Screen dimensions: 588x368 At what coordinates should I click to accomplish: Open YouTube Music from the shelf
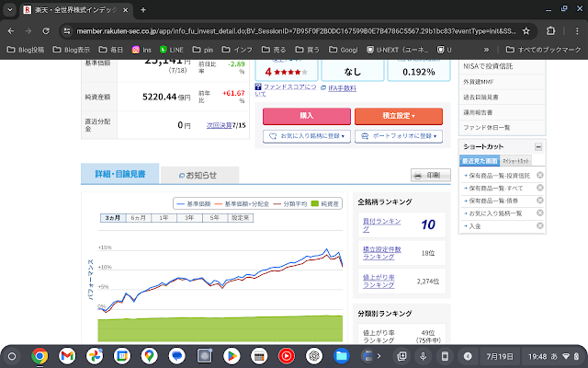click(x=287, y=356)
